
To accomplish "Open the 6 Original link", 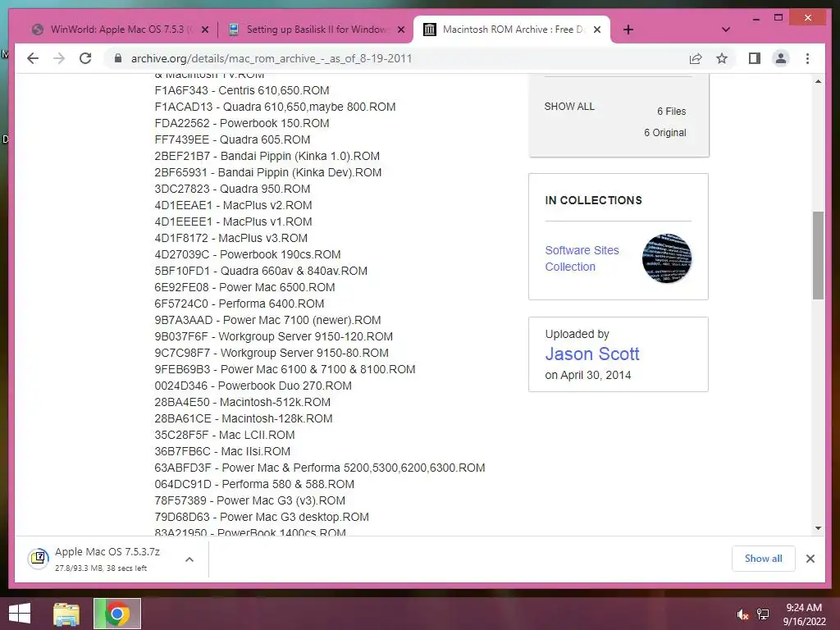I will pos(664,133).
